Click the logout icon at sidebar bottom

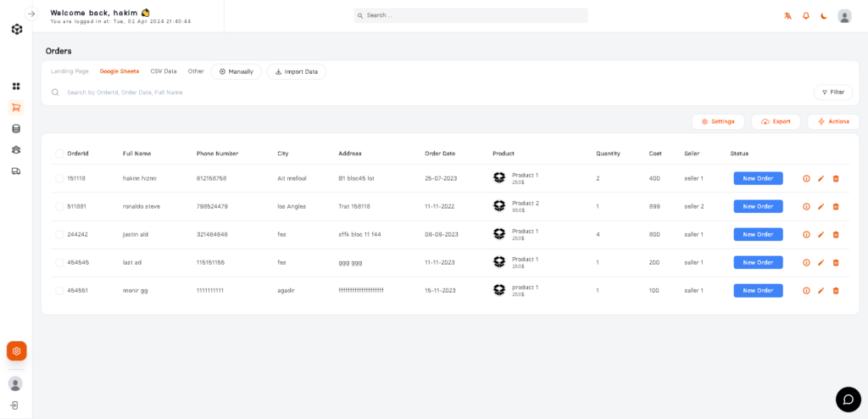click(x=15, y=405)
